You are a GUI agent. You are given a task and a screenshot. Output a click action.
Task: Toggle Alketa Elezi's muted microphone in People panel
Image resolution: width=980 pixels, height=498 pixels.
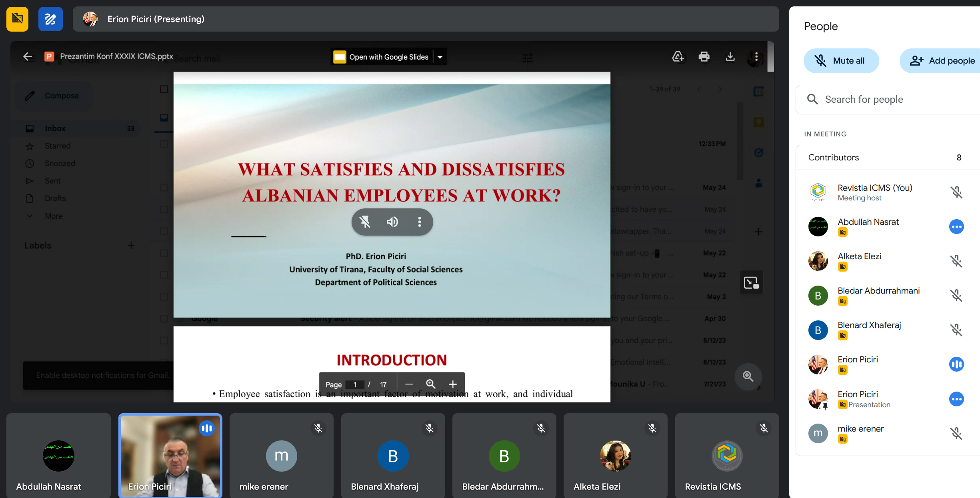point(956,261)
